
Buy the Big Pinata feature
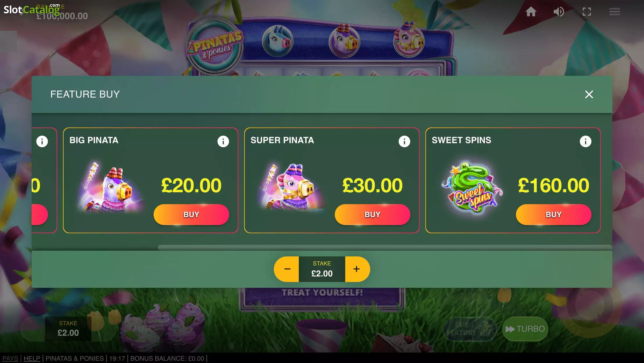click(191, 215)
